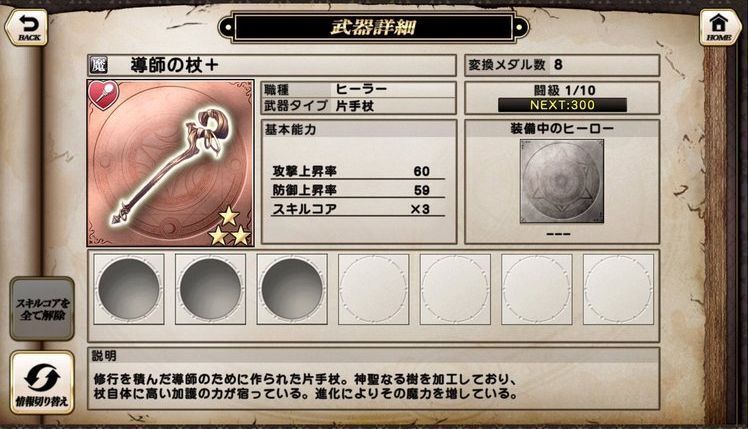Click the 変換メダル数 field
This screenshot has width=748, height=429.
(562, 65)
